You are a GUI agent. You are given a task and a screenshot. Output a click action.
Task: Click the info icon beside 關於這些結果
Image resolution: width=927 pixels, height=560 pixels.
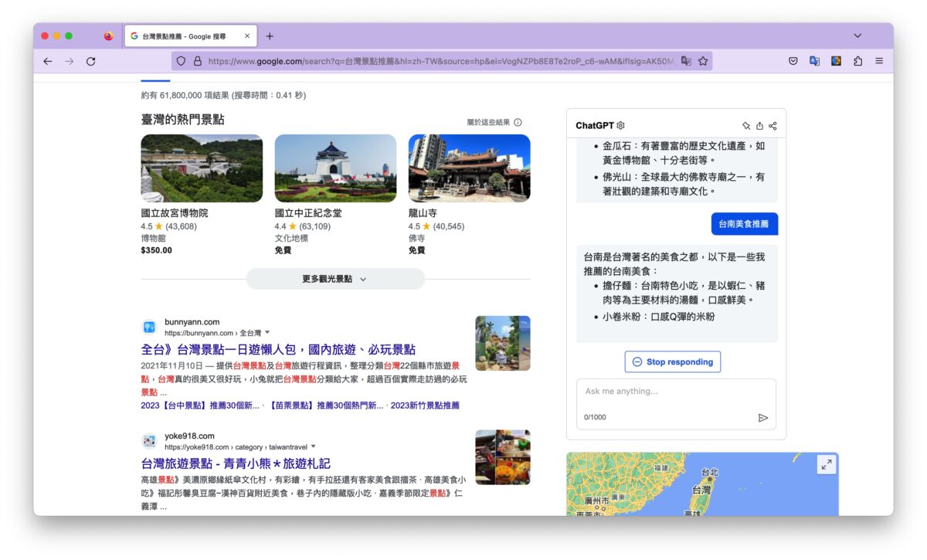click(x=518, y=122)
